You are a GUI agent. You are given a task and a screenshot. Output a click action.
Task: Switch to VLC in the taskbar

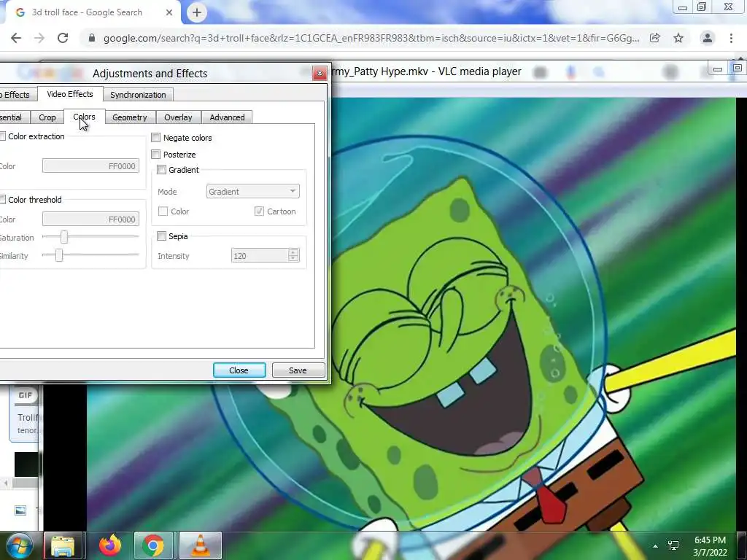click(x=201, y=545)
